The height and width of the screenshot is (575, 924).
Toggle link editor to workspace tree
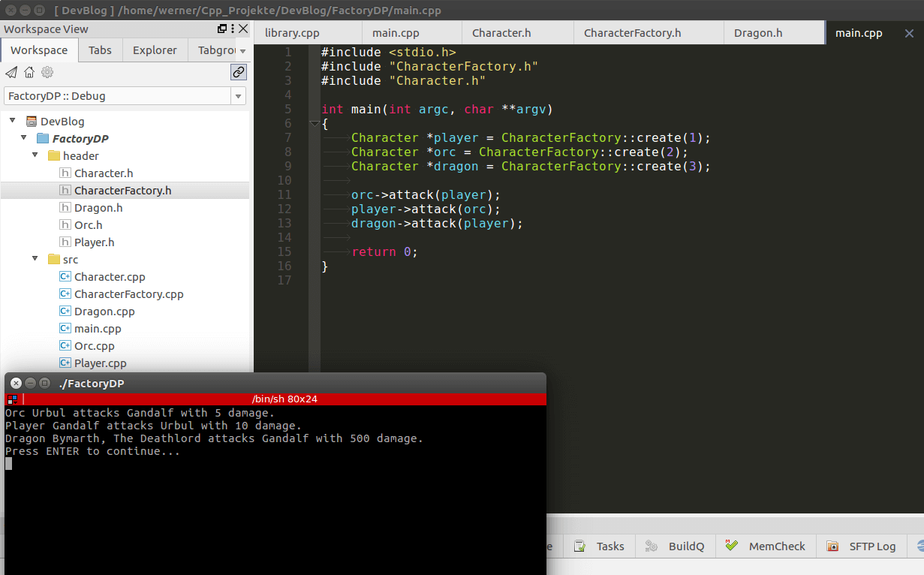(238, 72)
